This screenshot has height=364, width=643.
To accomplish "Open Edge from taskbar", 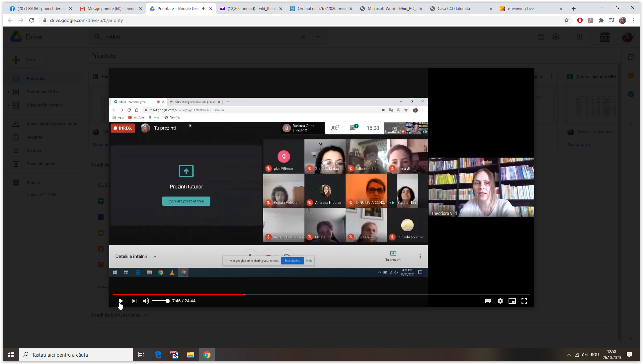I will click(x=158, y=355).
